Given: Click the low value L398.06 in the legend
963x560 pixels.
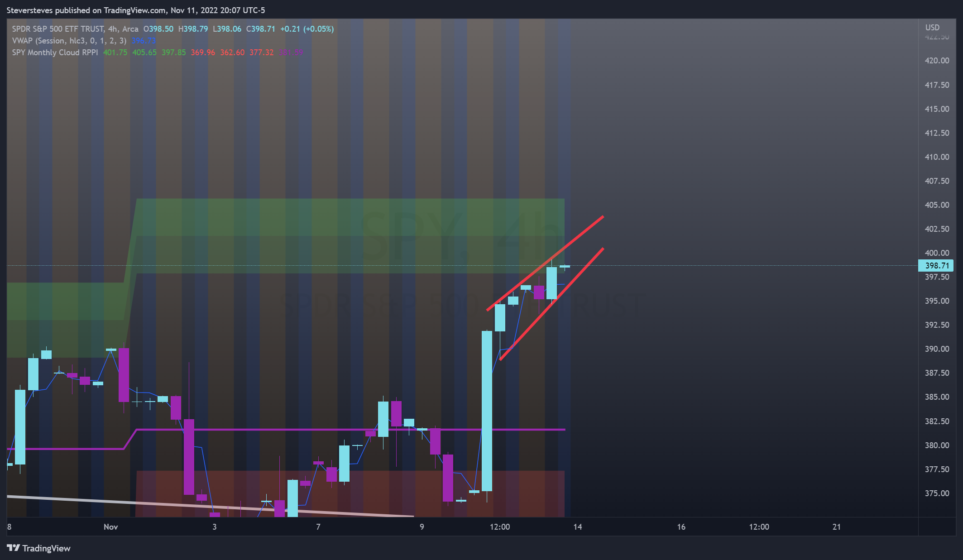Looking at the screenshot, I should click(227, 29).
